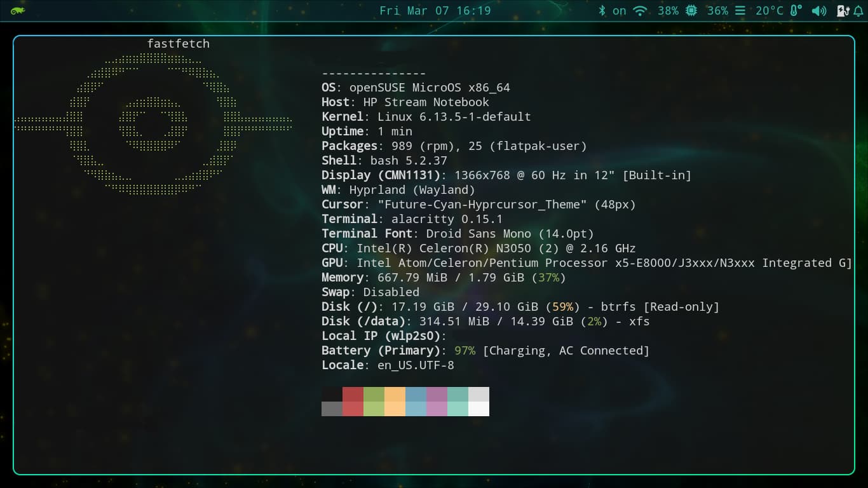Click the 20°C temperature reading
Screen dimensions: 868x488
(770, 11)
